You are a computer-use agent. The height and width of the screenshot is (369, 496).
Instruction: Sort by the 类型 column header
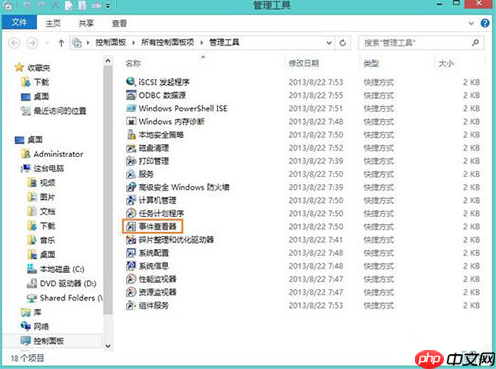coord(371,63)
